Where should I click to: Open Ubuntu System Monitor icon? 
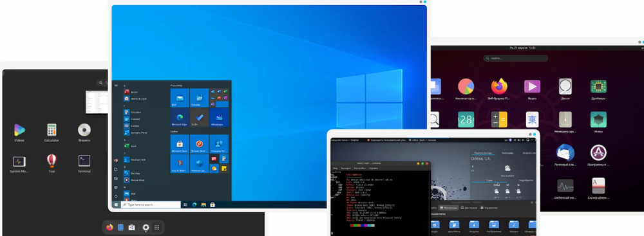[565, 186]
